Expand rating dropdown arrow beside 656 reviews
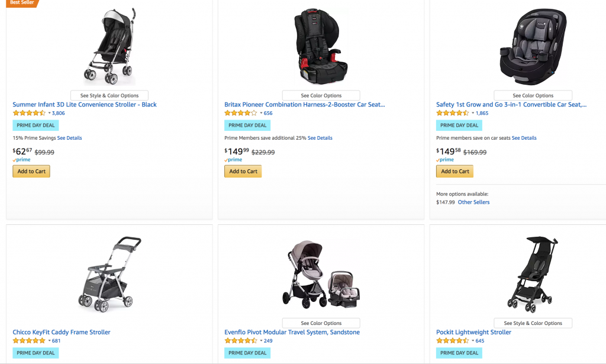Image resolution: width=606 pixels, height=364 pixels. [262, 113]
